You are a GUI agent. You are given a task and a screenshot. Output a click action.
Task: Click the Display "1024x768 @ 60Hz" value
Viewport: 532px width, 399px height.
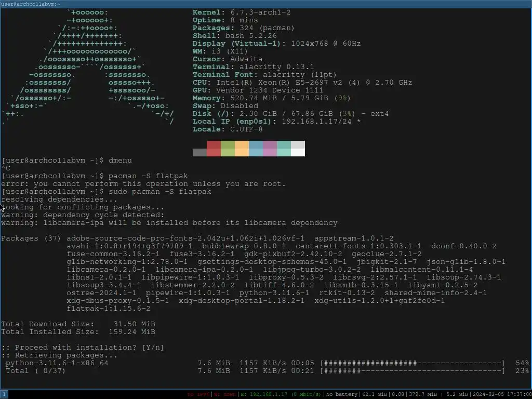(x=326, y=44)
